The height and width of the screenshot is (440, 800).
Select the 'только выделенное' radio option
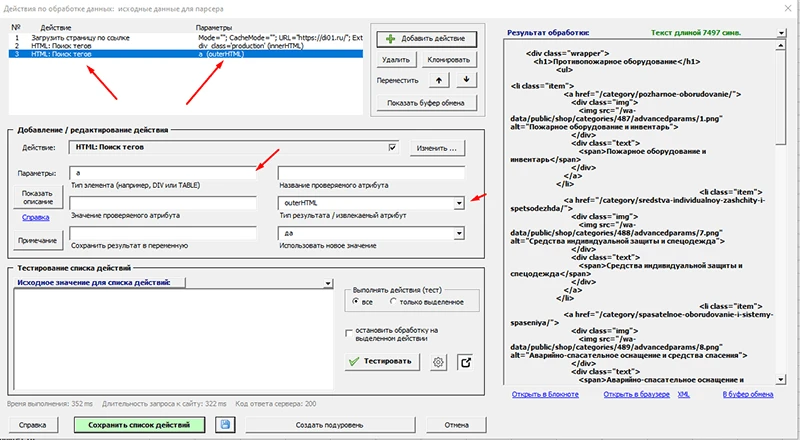click(x=393, y=302)
